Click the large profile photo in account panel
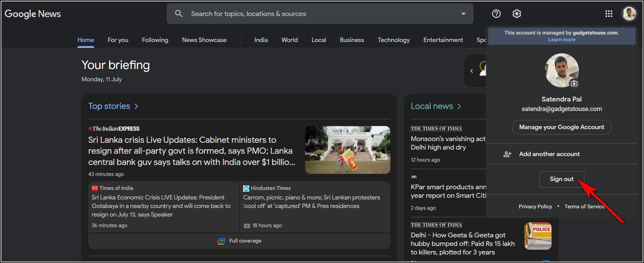This screenshot has height=263, width=644. 561,70
